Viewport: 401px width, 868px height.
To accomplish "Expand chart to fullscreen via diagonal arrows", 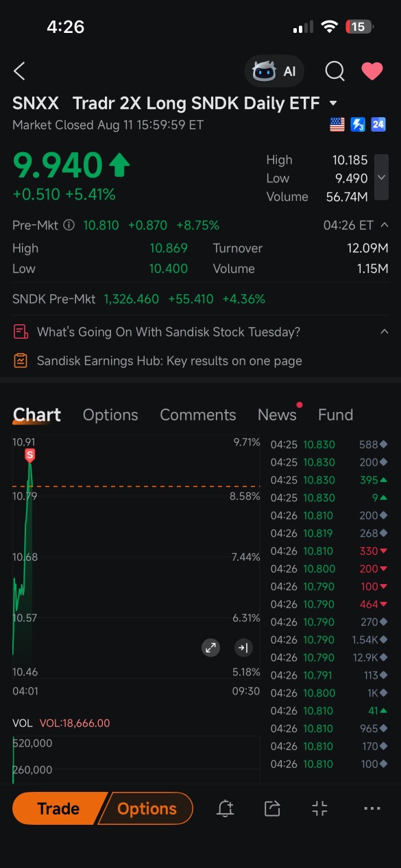I will (210, 647).
